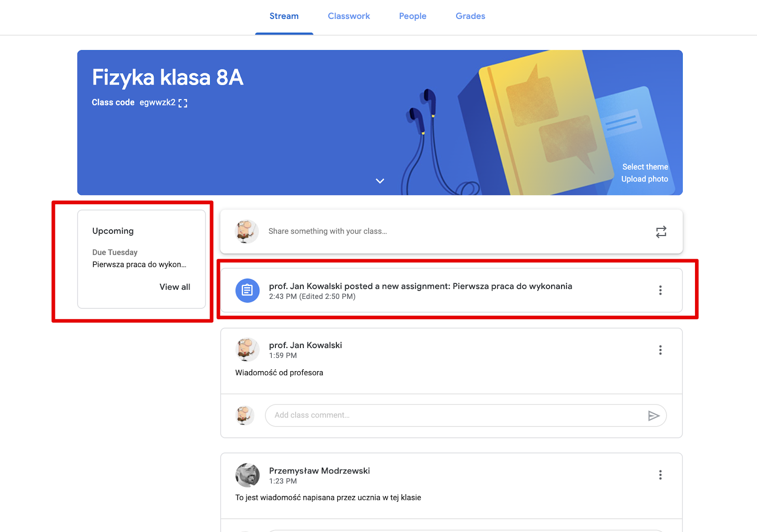Click the student's message To jest wiadomość napisana
This screenshot has width=757, height=532.
pyautogui.click(x=328, y=497)
